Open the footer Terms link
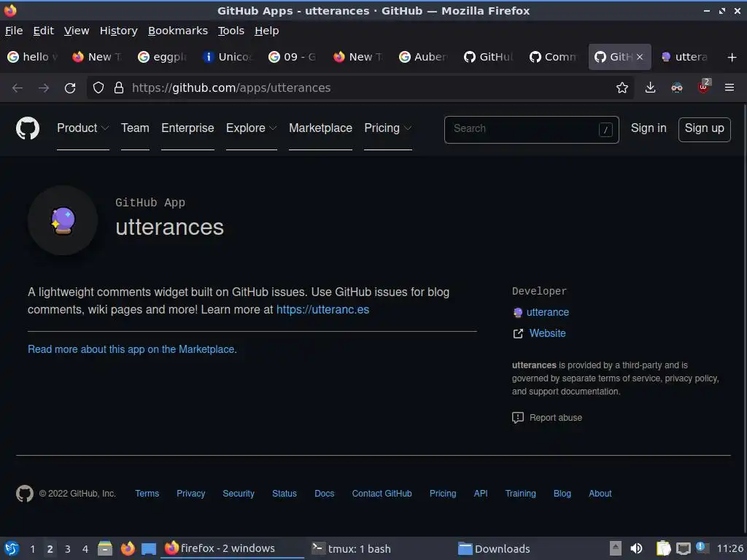 point(147,494)
